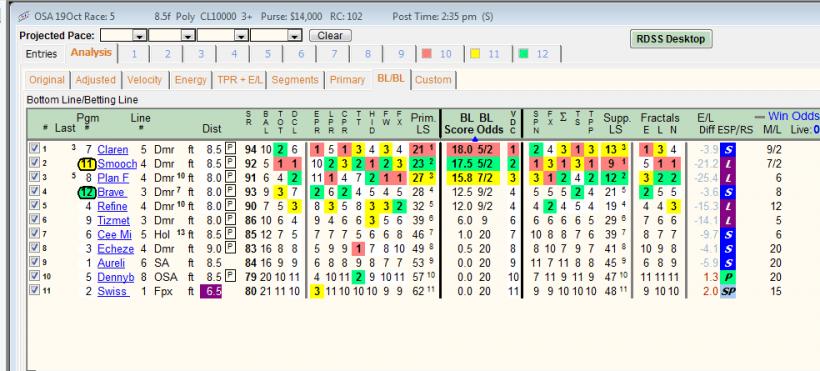
Task: Open the Primary sub-tab
Action: [347, 80]
